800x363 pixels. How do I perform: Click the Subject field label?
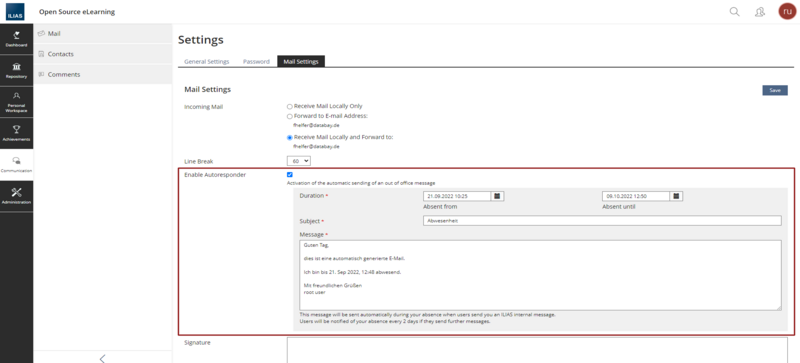310,221
